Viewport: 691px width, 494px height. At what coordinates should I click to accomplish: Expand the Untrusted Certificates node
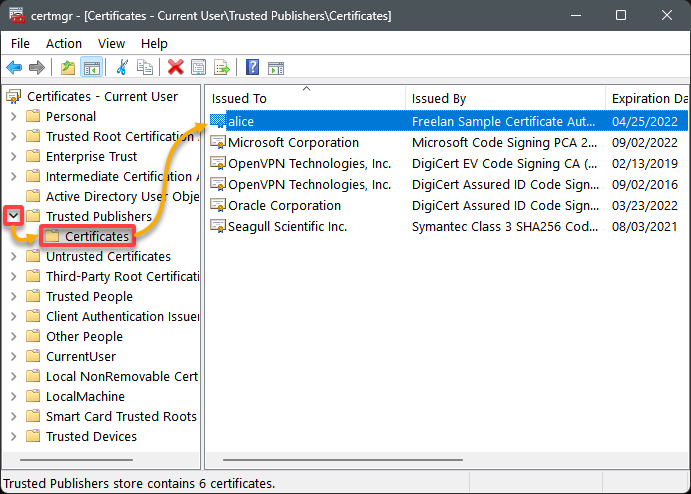click(x=14, y=256)
